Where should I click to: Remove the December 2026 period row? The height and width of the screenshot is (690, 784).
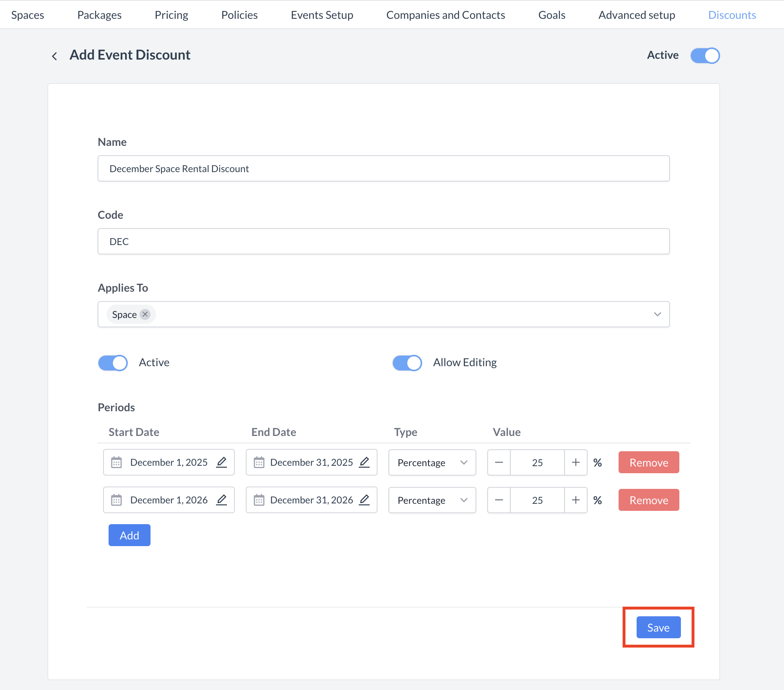(x=648, y=500)
